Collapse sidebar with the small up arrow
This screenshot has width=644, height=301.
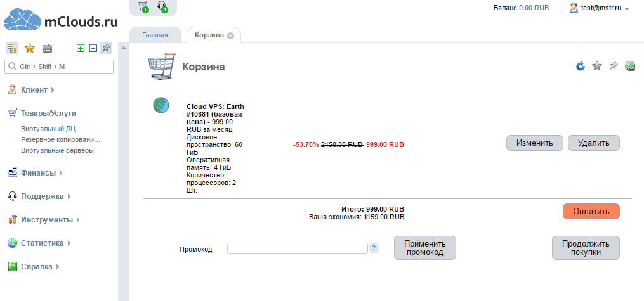(x=124, y=48)
